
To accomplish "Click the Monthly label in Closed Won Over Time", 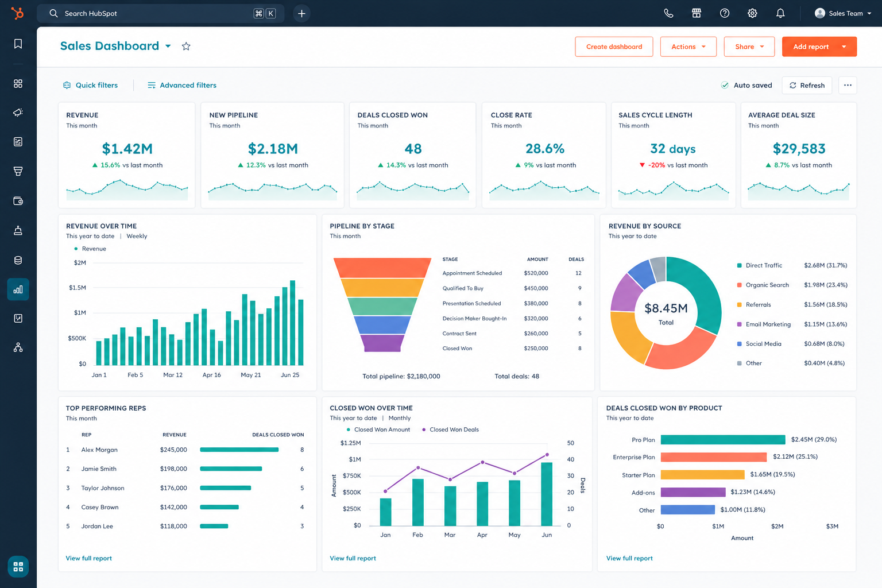I will (400, 418).
